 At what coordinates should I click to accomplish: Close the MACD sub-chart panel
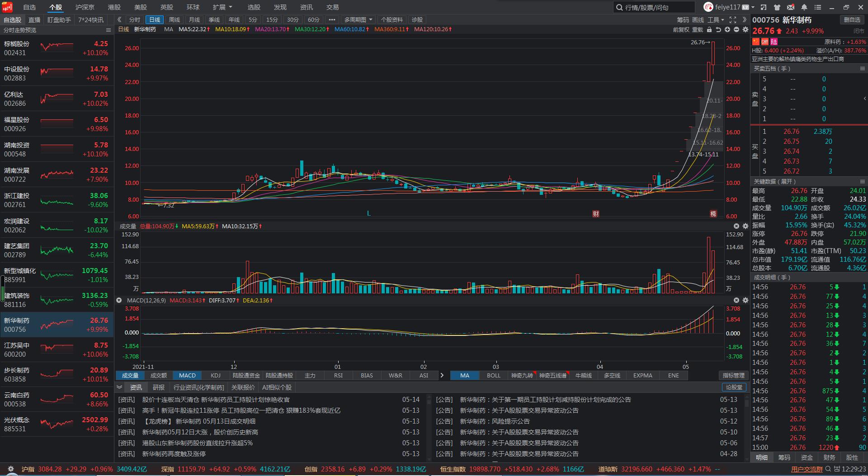[736, 300]
